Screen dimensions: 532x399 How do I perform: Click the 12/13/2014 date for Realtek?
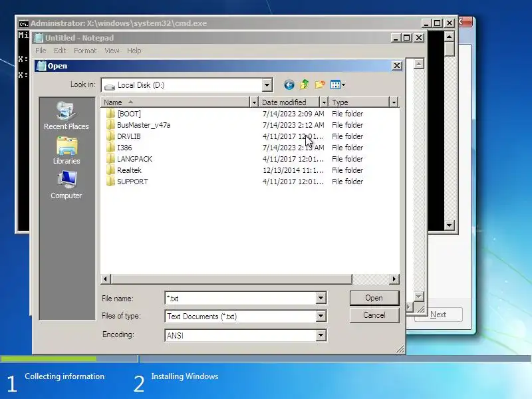[293, 170]
